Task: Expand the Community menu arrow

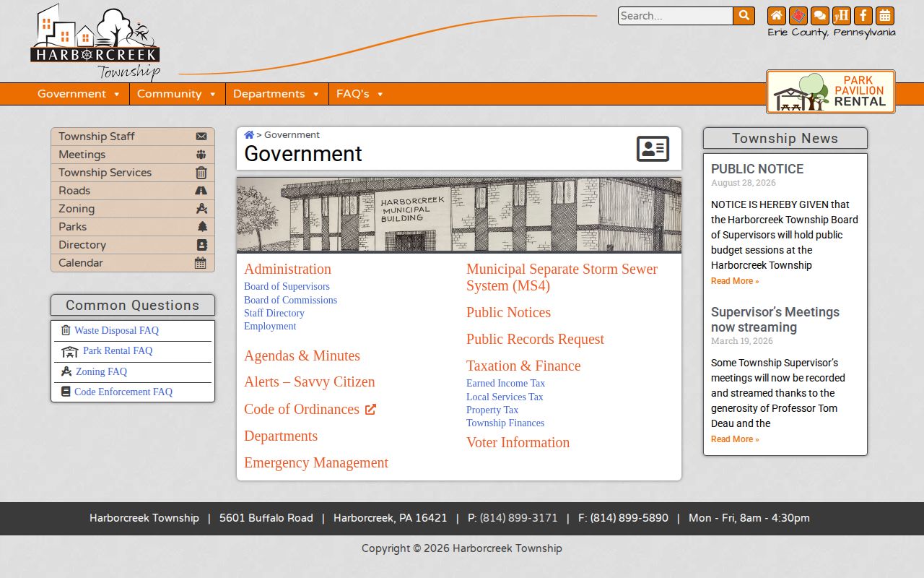Action: click(212, 95)
